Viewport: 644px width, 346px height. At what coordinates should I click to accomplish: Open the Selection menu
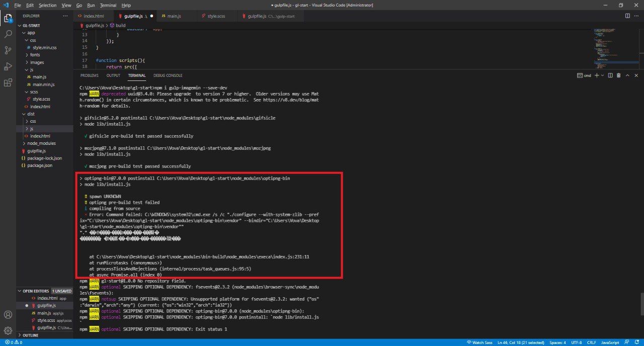(x=48, y=5)
